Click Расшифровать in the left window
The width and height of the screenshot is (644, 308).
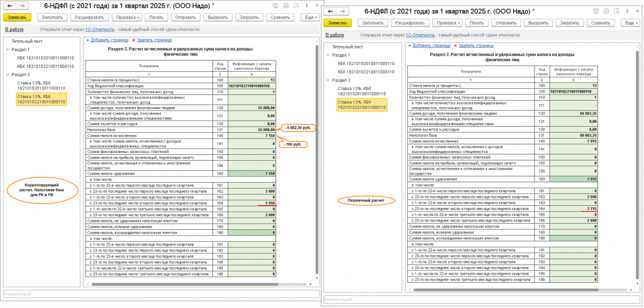(x=89, y=17)
